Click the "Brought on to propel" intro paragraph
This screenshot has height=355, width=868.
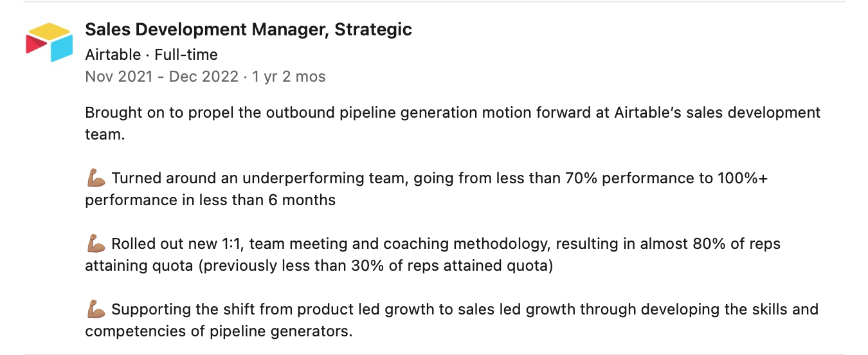[x=453, y=123]
